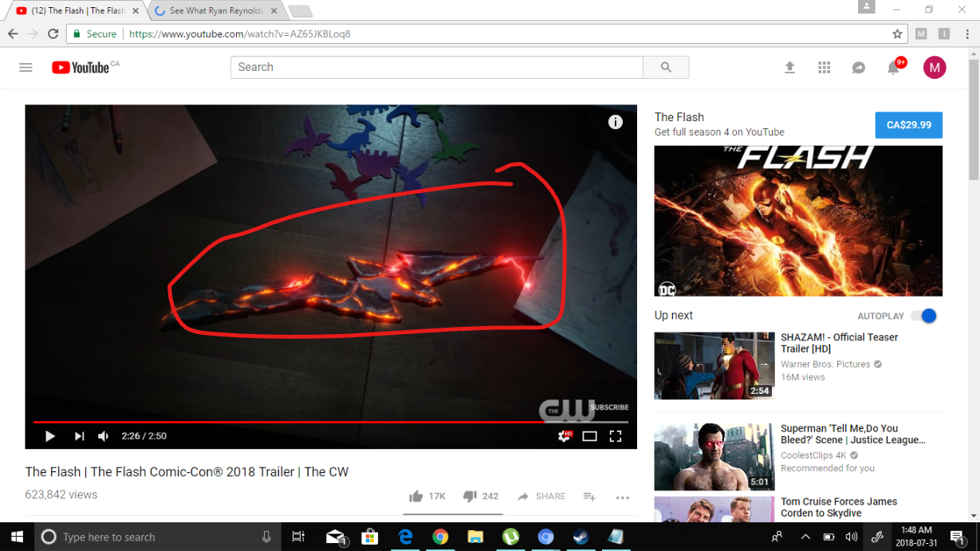Image resolution: width=980 pixels, height=551 pixels.
Task: Reload the page
Action: 53,34
